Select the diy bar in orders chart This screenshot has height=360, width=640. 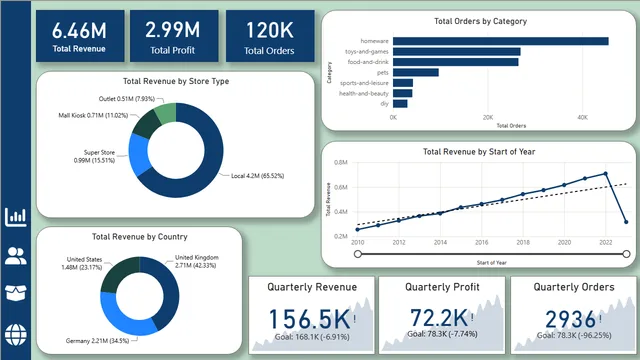point(400,104)
